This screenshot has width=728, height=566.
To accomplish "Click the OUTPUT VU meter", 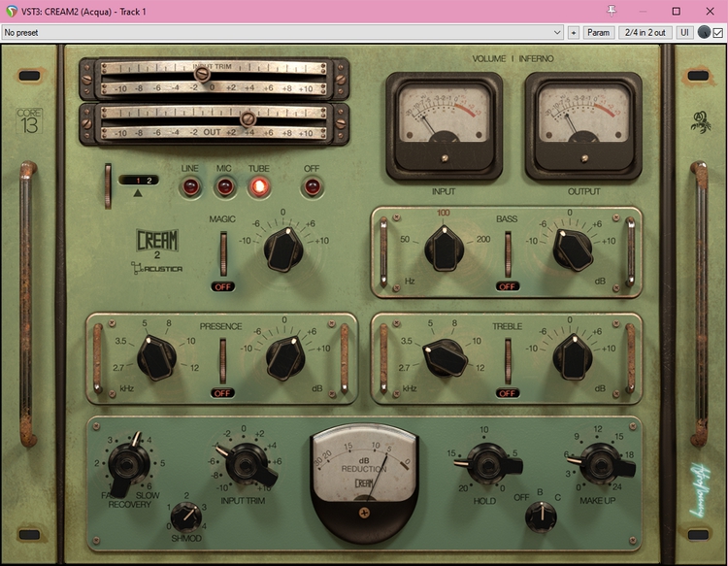I will [x=583, y=126].
